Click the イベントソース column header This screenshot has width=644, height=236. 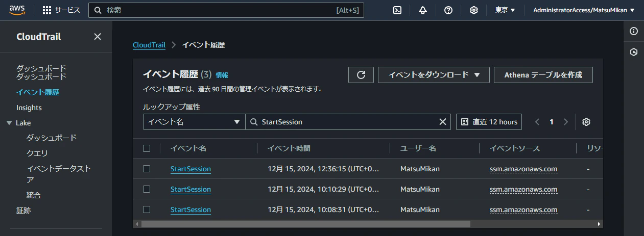pos(515,148)
